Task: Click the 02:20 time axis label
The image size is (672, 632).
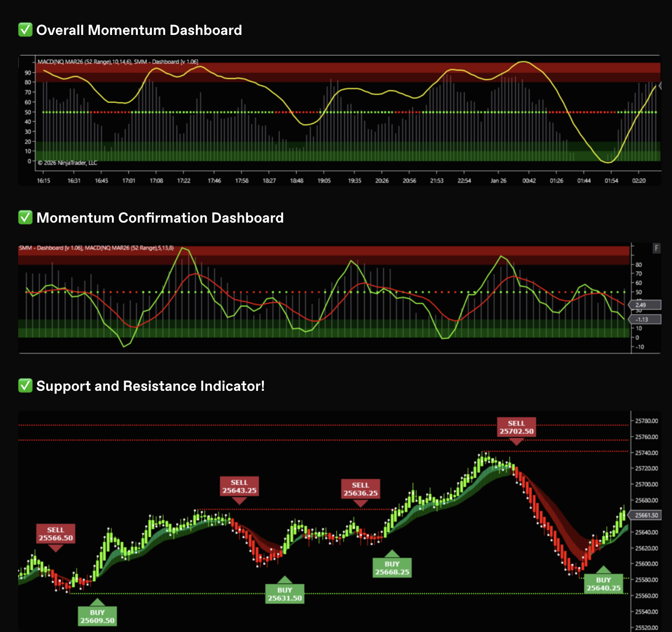Action: [x=639, y=180]
